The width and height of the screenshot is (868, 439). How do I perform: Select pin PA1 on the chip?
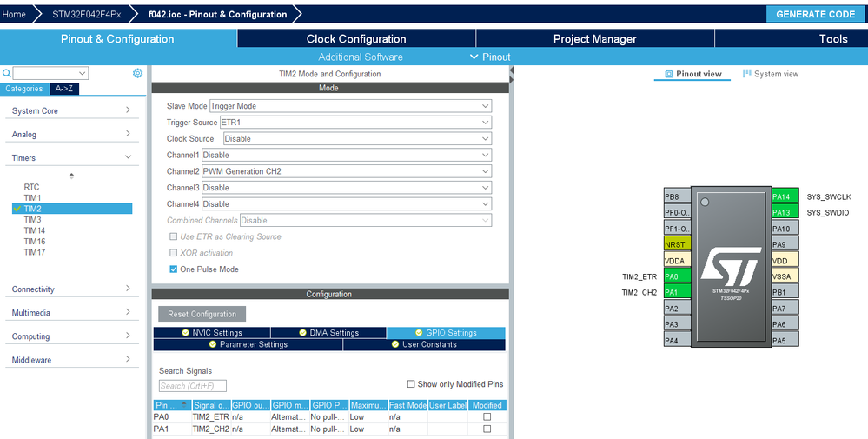coord(678,292)
